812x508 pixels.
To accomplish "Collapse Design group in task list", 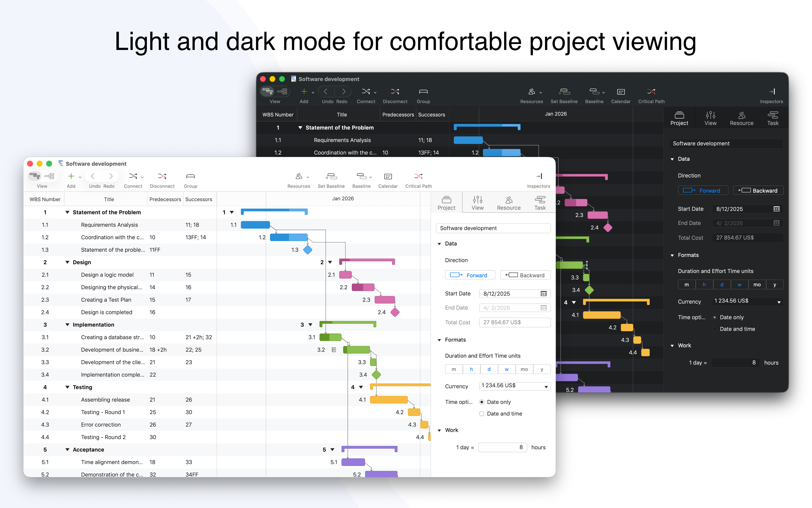I will pyautogui.click(x=67, y=262).
